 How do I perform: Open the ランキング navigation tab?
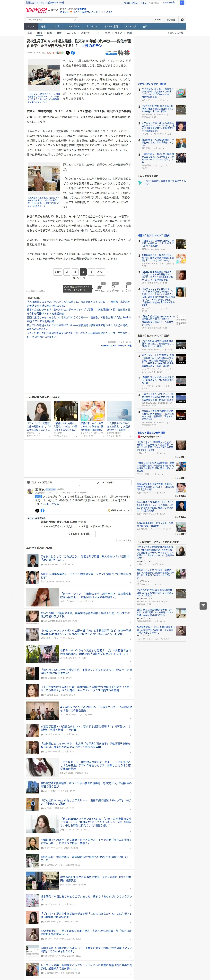point(130,27)
